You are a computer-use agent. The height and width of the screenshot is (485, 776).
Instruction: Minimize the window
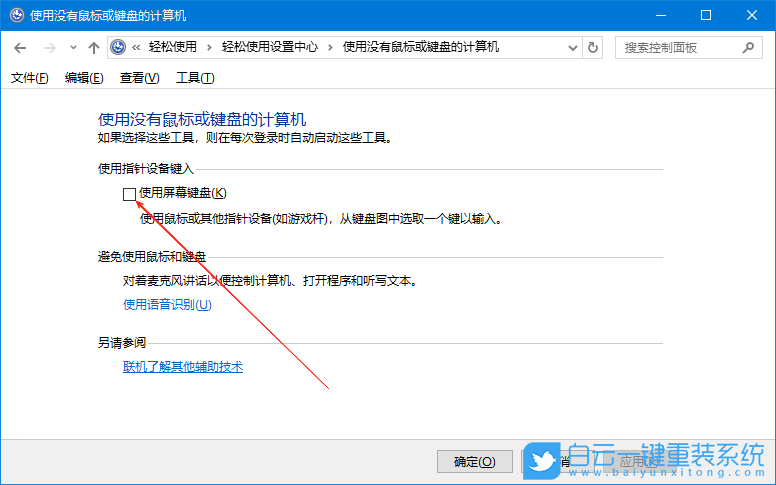tap(661, 15)
